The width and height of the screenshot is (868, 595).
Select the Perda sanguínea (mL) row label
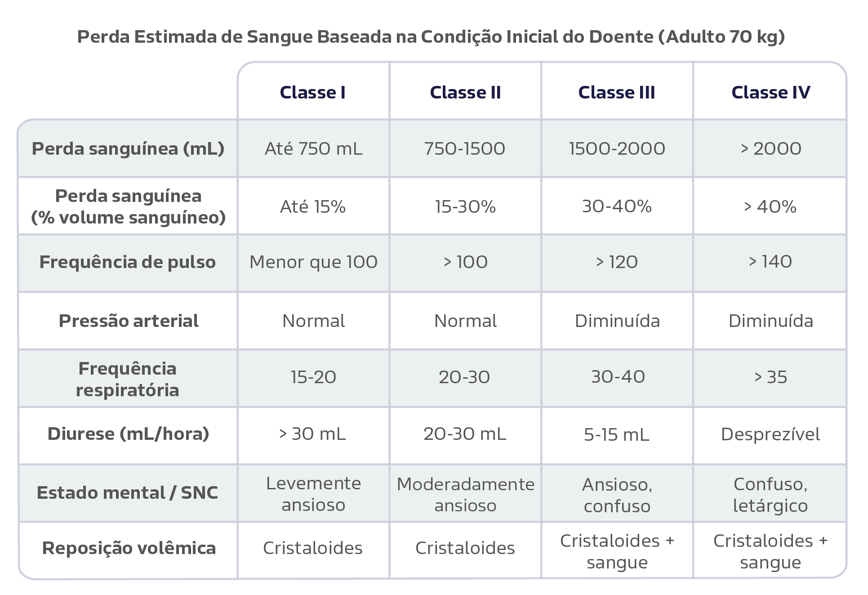pyautogui.click(x=128, y=148)
